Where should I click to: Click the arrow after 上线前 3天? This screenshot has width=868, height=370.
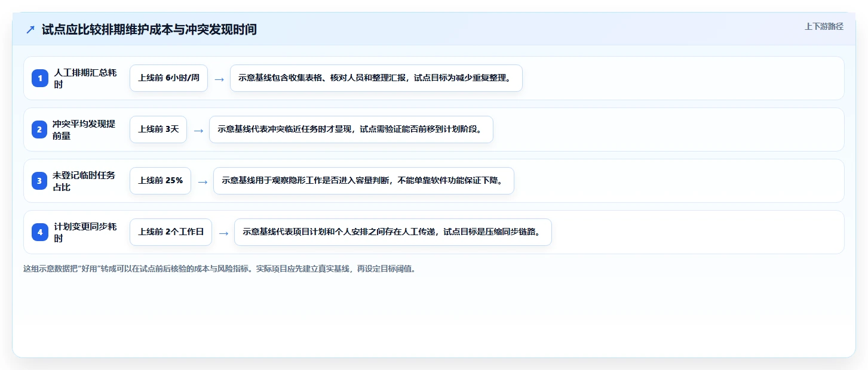(x=198, y=130)
